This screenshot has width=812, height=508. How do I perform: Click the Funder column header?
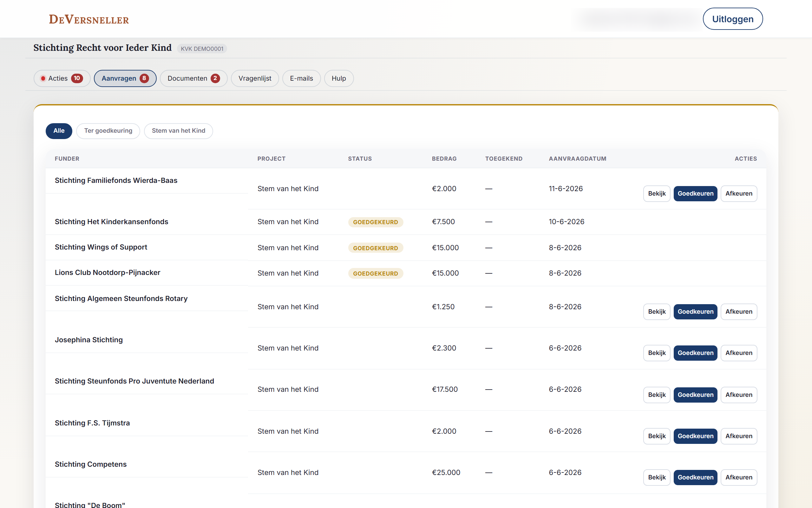[67, 158]
